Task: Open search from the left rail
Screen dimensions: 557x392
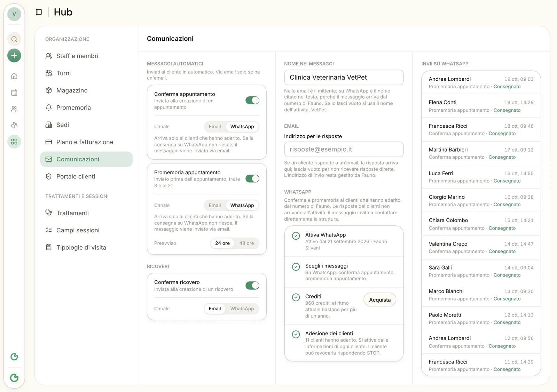Action: (14, 39)
